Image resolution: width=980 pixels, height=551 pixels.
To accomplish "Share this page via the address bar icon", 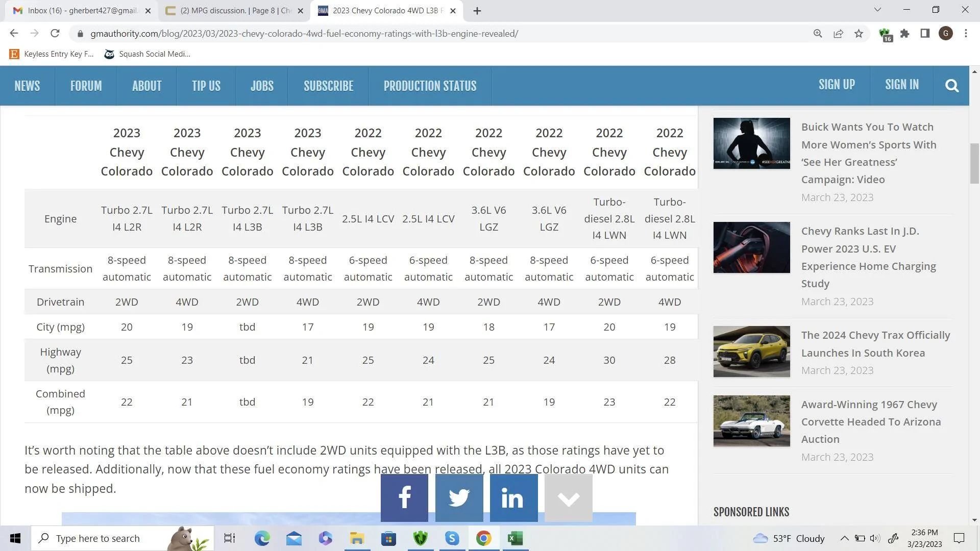I will tap(838, 34).
